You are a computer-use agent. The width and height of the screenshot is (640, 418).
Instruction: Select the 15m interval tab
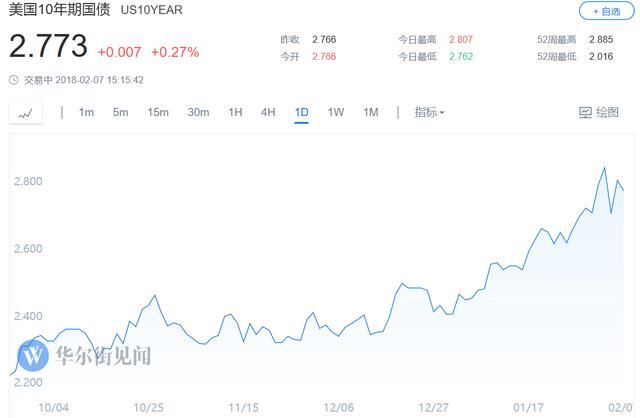(158, 112)
